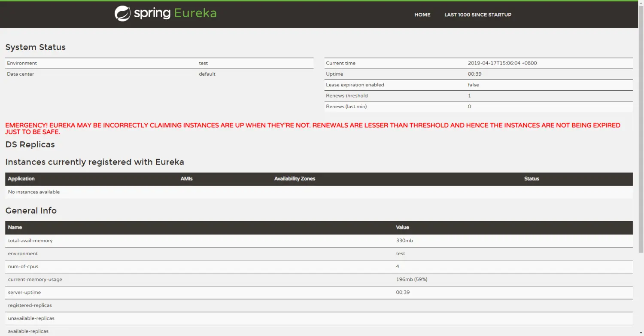This screenshot has height=336, width=644.
Task: Click the unavailable-replicas row name
Action: click(x=31, y=318)
